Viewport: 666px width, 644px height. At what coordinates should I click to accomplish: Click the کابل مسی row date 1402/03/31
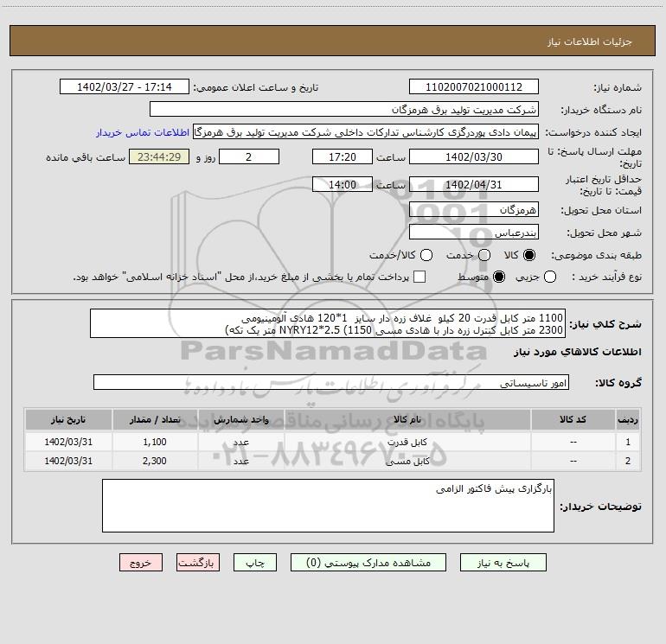click(68, 461)
